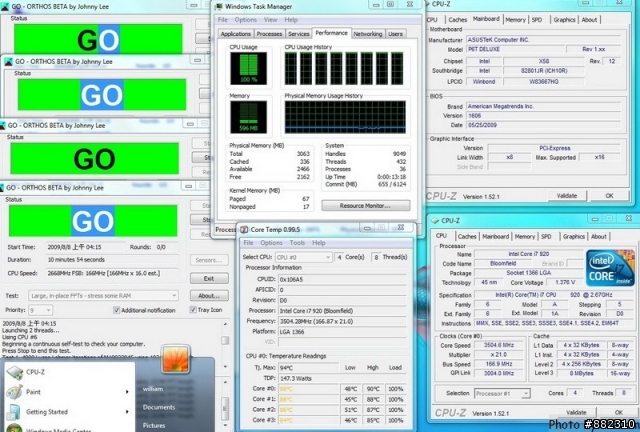Expand the Getting Started submenu arrow
This screenshot has width=640, height=432.
click(127, 412)
